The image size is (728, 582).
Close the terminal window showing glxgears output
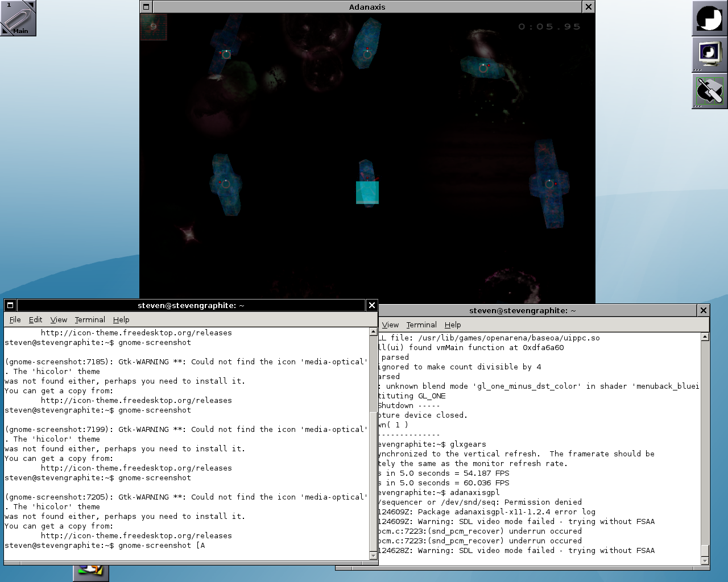[704, 310]
